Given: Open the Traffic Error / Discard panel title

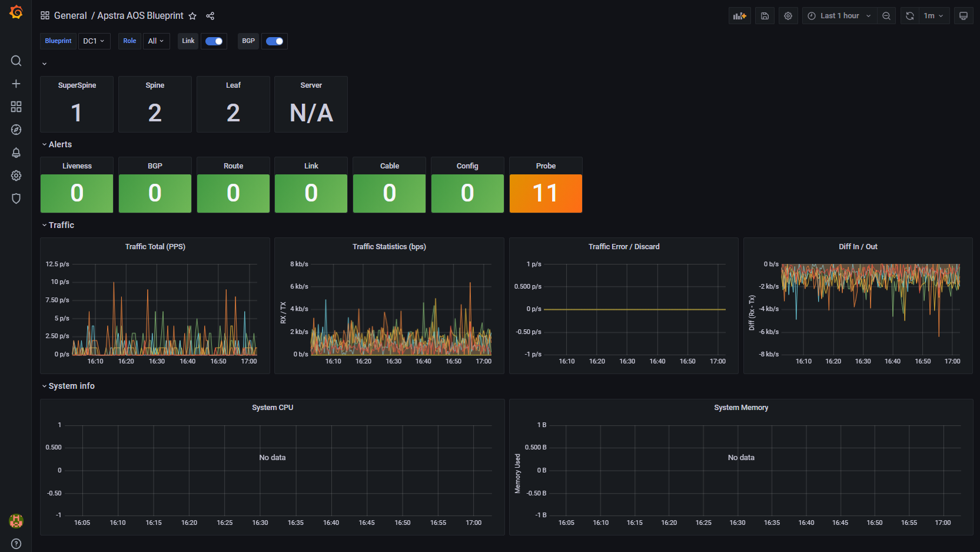Looking at the screenshot, I should (x=624, y=247).
